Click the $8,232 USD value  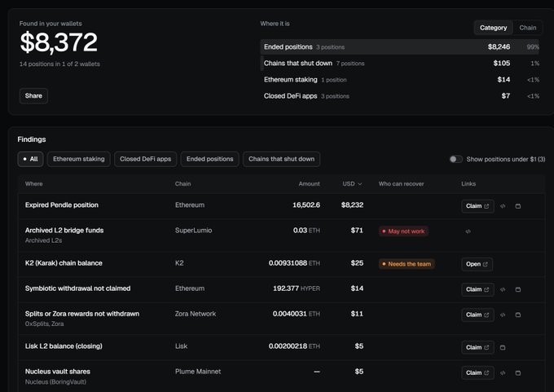click(x=352, y=205)
